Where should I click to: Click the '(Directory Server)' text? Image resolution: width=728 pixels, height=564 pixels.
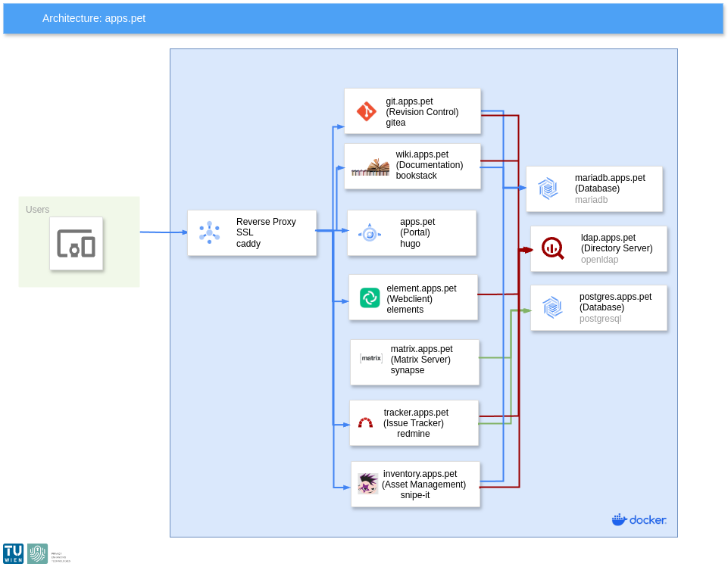coord(617,248)
